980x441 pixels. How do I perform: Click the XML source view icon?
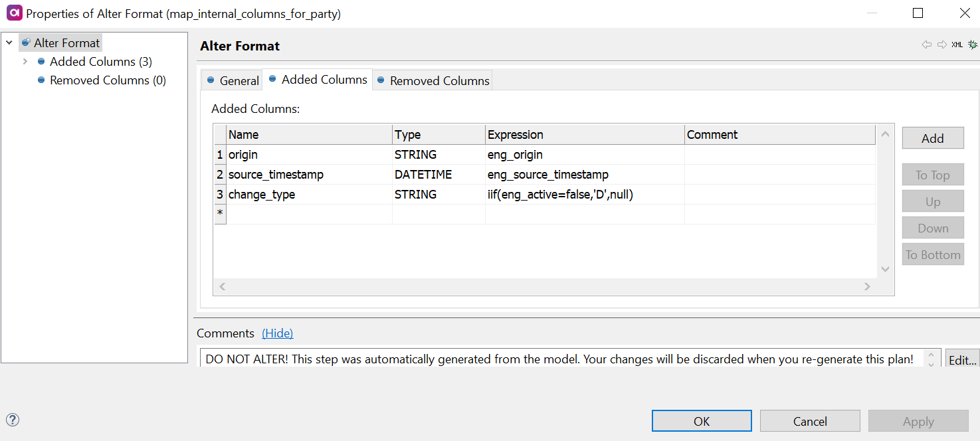(x=957, y=45)
